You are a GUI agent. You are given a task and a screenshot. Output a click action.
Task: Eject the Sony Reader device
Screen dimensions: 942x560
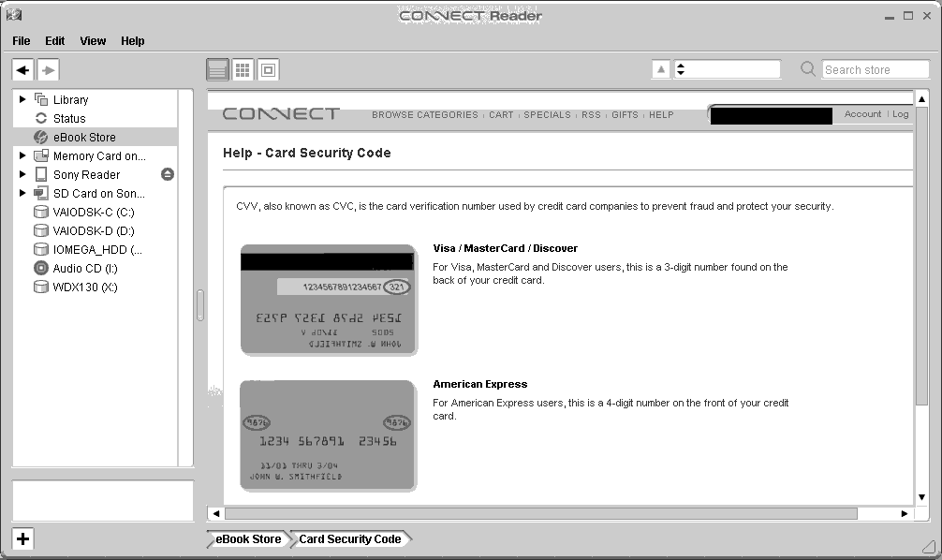tap(168, 174)
